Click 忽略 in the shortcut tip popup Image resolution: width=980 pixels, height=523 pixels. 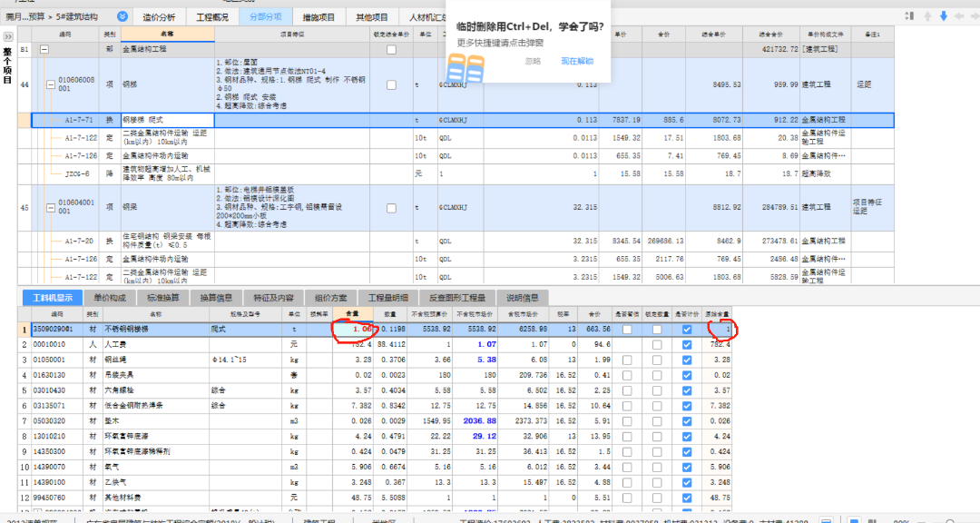534,62
